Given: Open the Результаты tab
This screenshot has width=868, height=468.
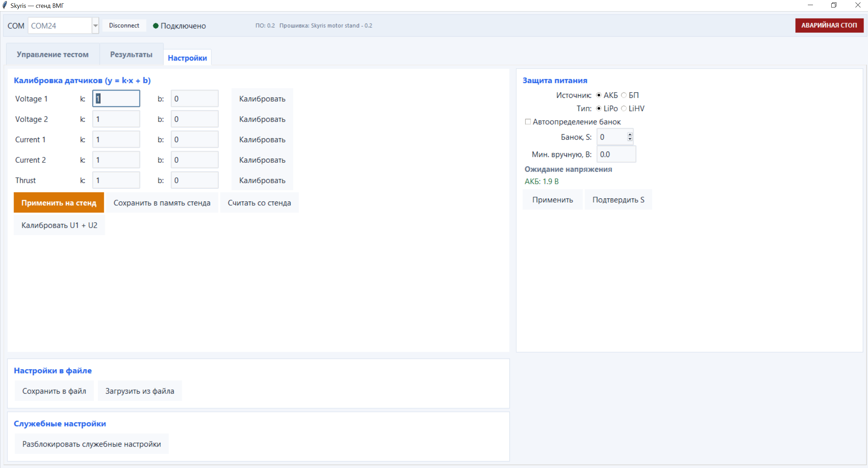Looking at the screenshot, I should (131, 54).
